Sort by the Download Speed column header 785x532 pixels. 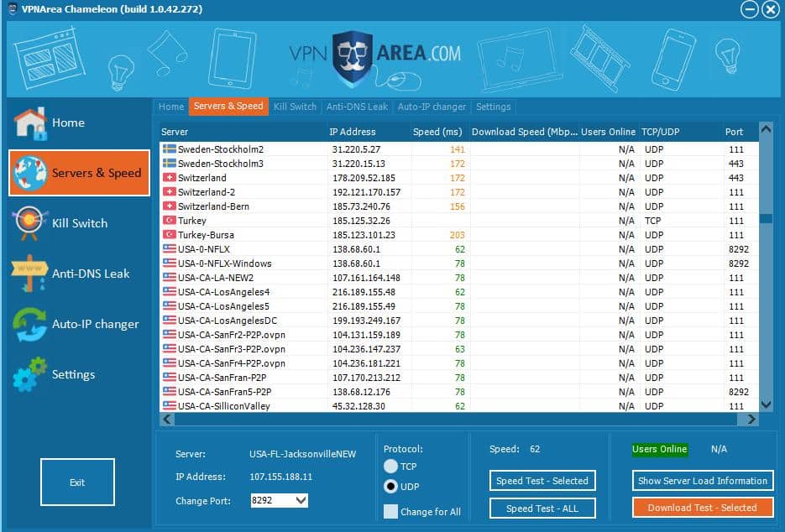pos(524,132)
